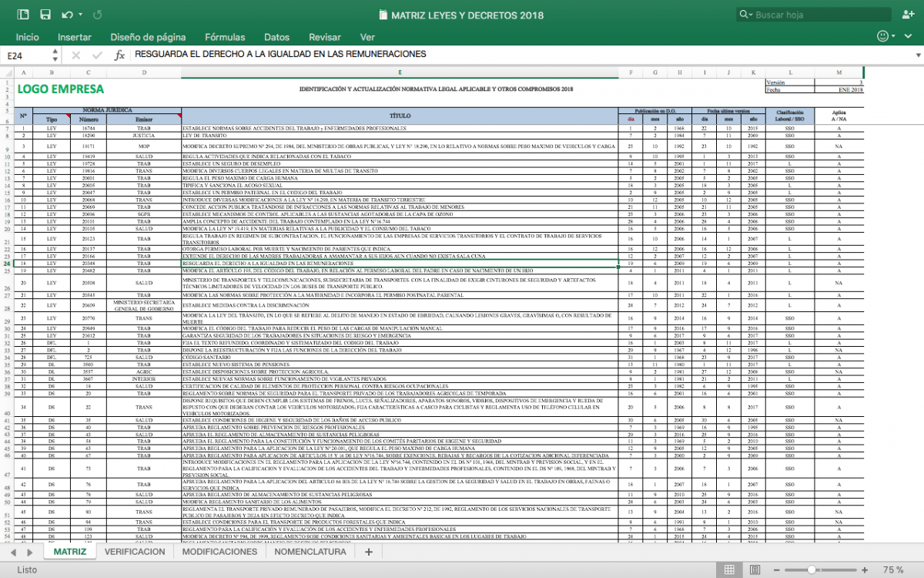Viewport: 924px width, 578px height.
Task: Click the Undo arrow icon
Action: click(66, 15)
